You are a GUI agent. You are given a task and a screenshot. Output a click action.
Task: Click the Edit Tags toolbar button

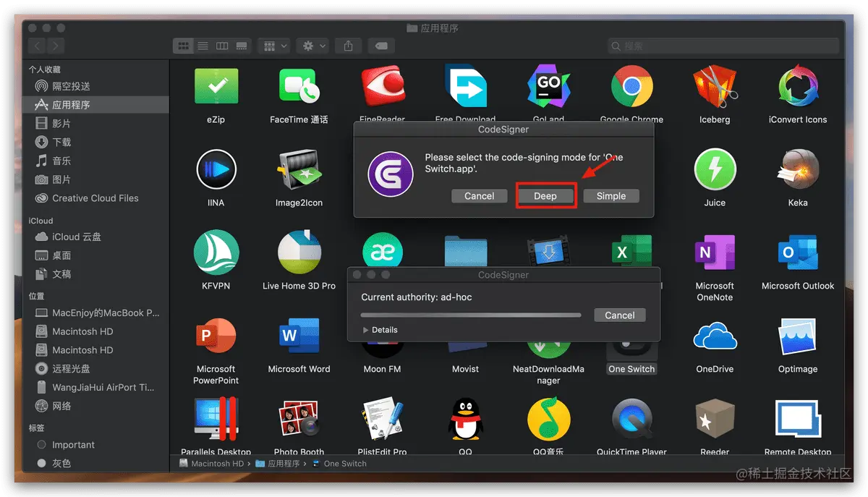(381, 46)
